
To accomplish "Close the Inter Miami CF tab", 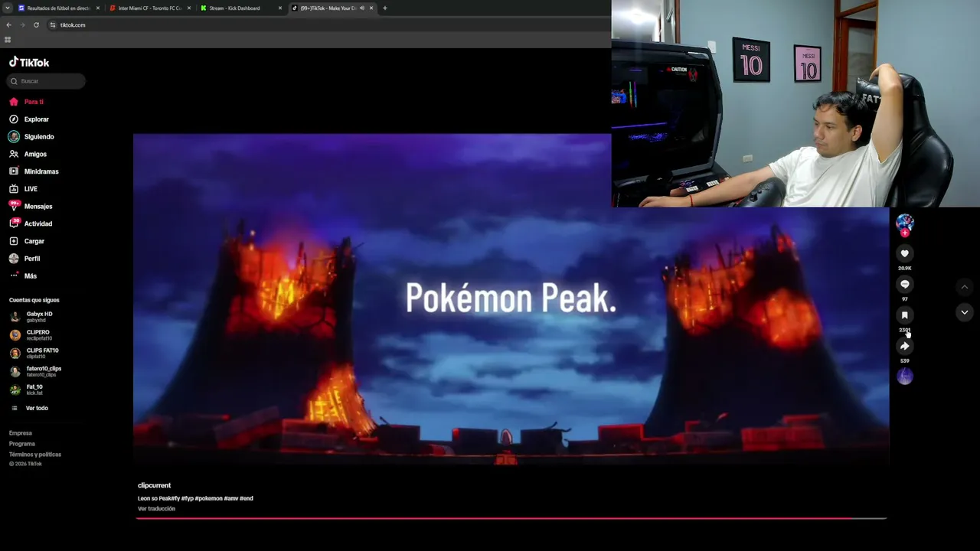I will [x=189, y=8].
